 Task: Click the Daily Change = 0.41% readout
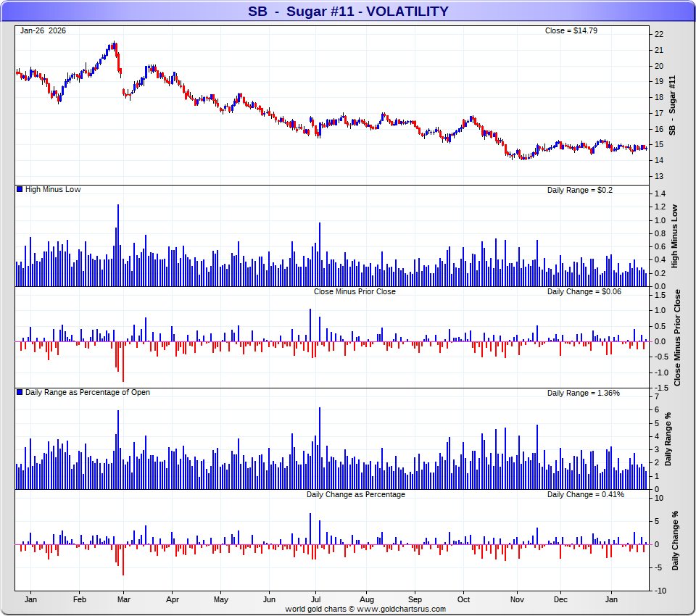pos(585,494)
